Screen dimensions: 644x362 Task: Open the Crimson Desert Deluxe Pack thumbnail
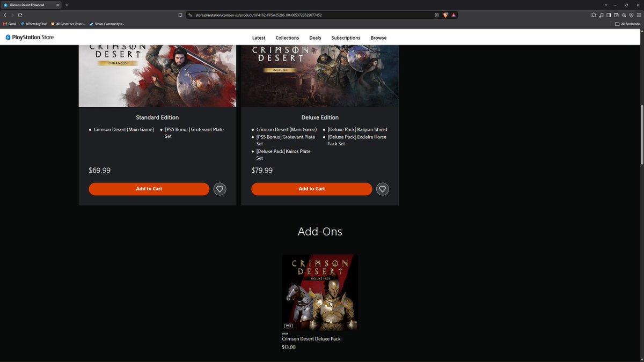(320, 292)
